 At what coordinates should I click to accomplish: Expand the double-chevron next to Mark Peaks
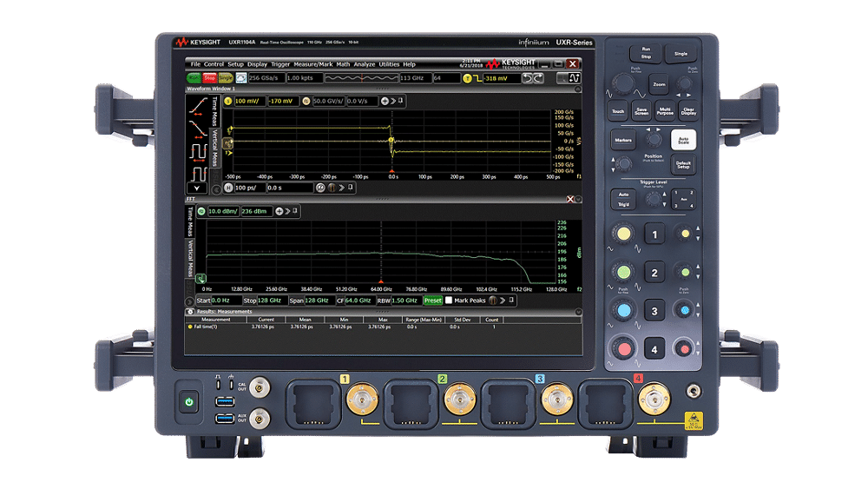503,301
